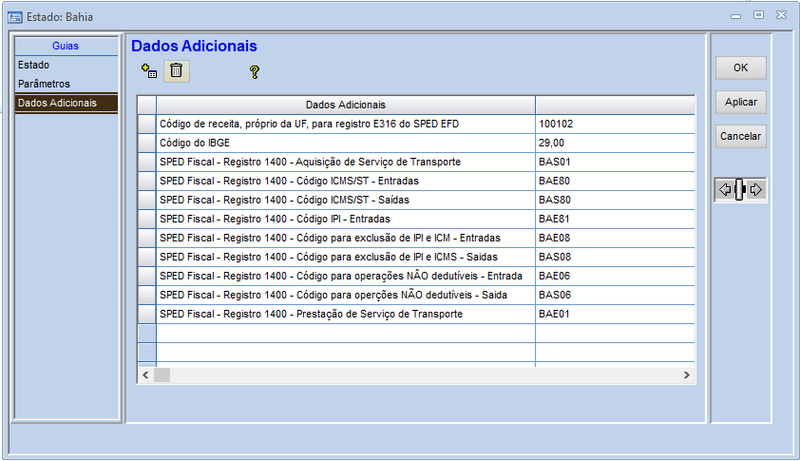This screenshot has height=461, width=800.
Task: Open the Estado guide
Action: point(33,65)
